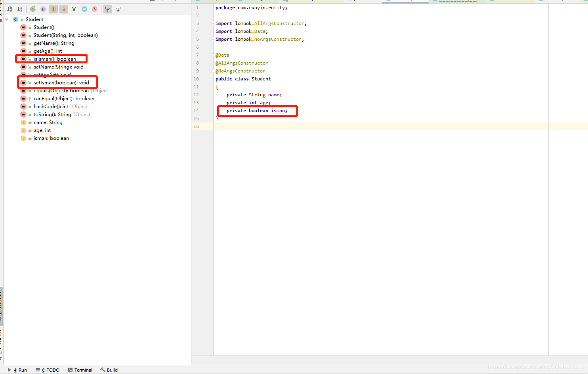Click Autoscroll from Source icon
Screen dimensions: 588x374
pos(118,9)
